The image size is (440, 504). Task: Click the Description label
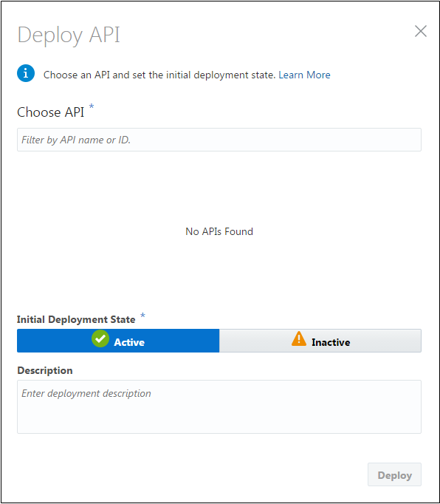point(45,370)
